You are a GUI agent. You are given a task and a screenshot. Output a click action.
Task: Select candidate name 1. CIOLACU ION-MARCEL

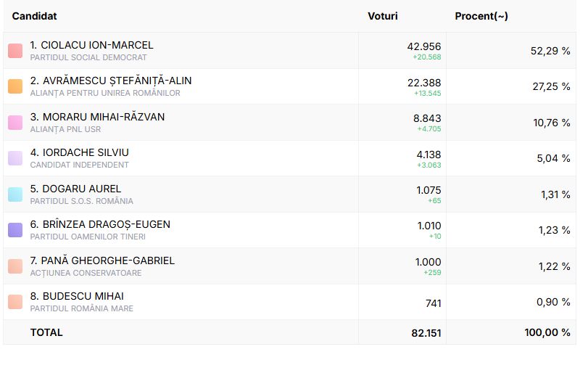coord(92,45)
